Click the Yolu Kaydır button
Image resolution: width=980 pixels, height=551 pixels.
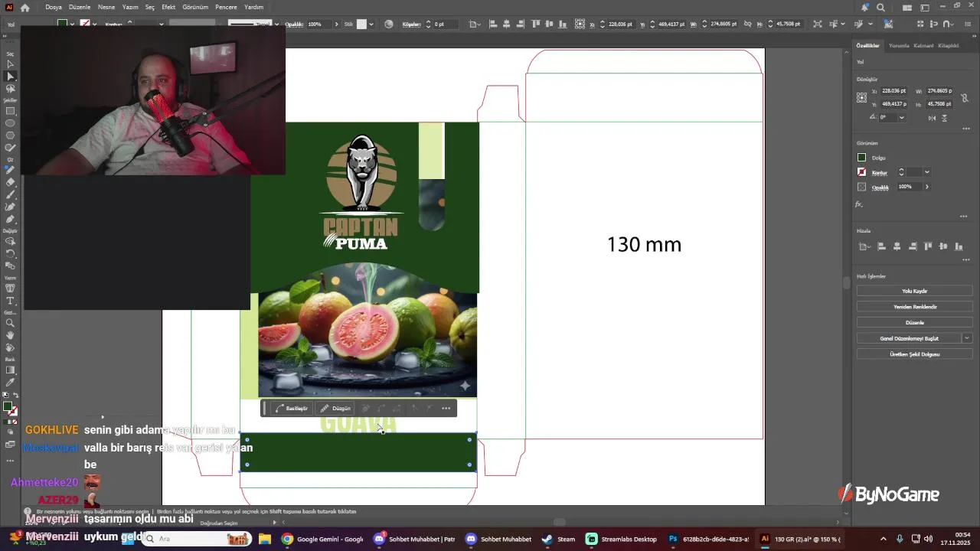(914, 291)
